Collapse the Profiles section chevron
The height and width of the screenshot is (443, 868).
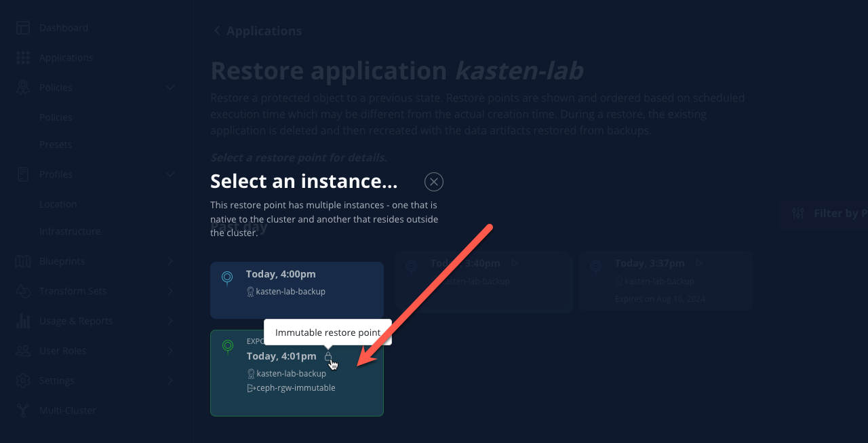coord(170,174)
